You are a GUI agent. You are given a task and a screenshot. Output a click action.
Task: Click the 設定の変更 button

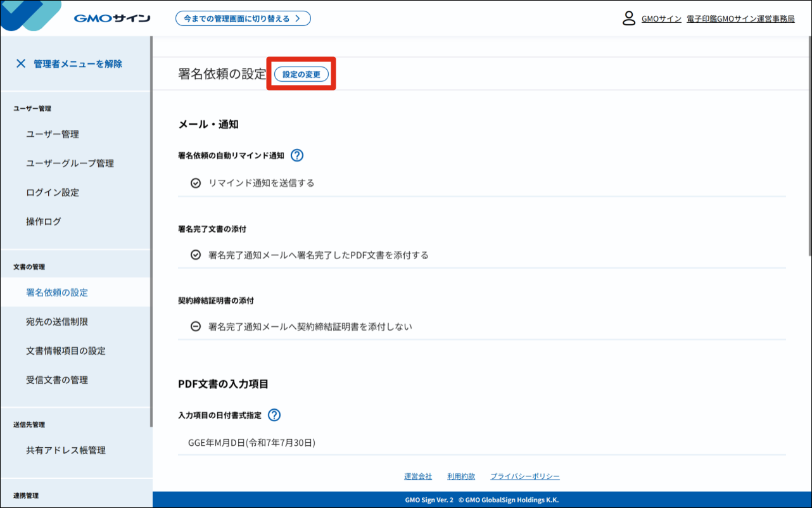tap(301, 74)
